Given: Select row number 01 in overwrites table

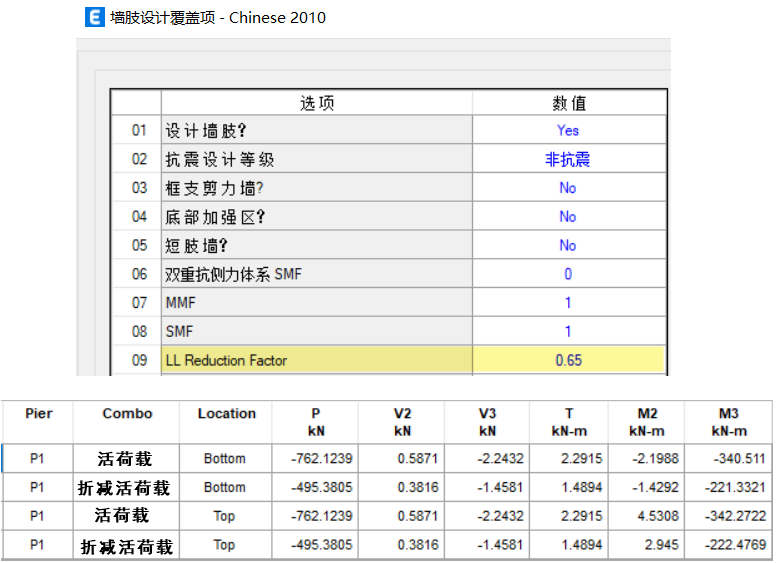Looking at the screenshot, I should coord(137,130).
